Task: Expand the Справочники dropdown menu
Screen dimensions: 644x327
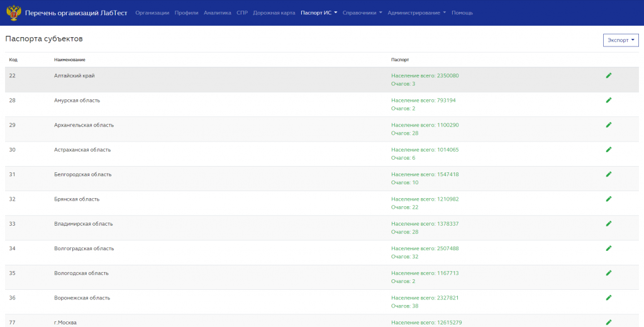Action: [362, 13]
